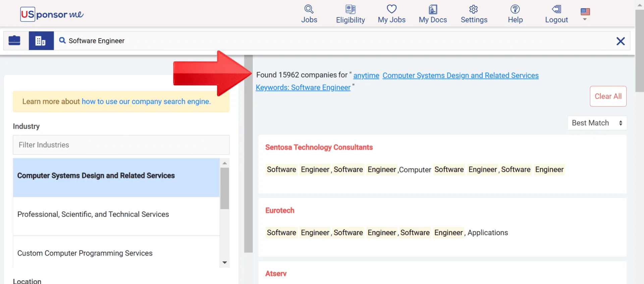Screen dimensions: 644x284
Task: Click the magnifier search icon
Action: coord(62,41)
